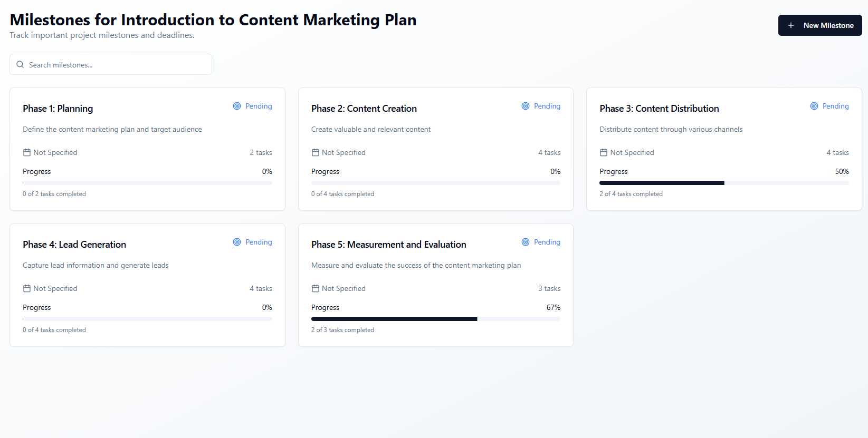Image resolution: width=868 pixels, height=438 pixels.
Task: Click the calendar icon in Phase 3 card
Action: pos(604,152)
